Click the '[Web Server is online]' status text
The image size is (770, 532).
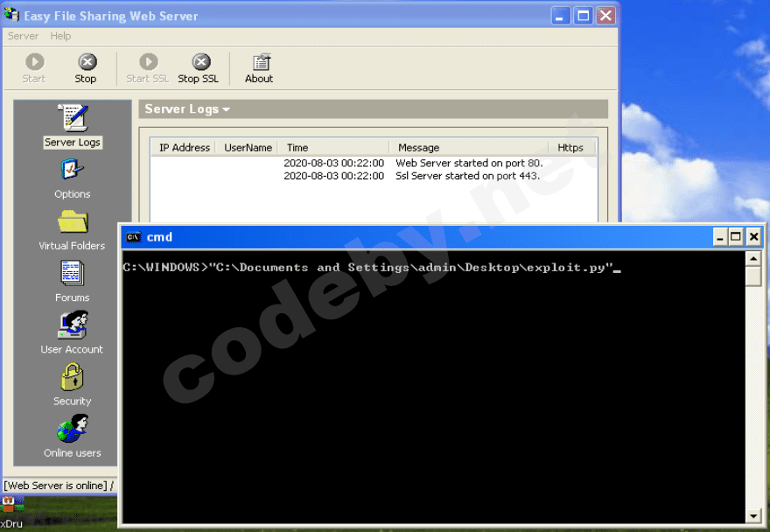[x=55, y=486]
